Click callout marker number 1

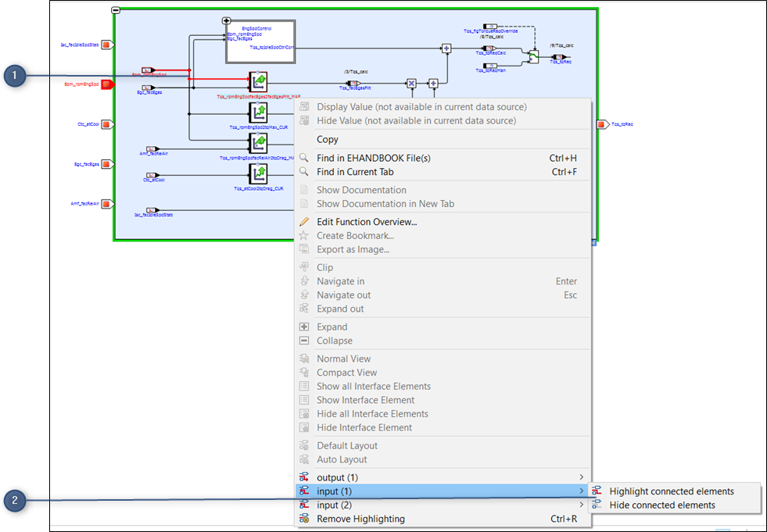[x=14, y=76]
